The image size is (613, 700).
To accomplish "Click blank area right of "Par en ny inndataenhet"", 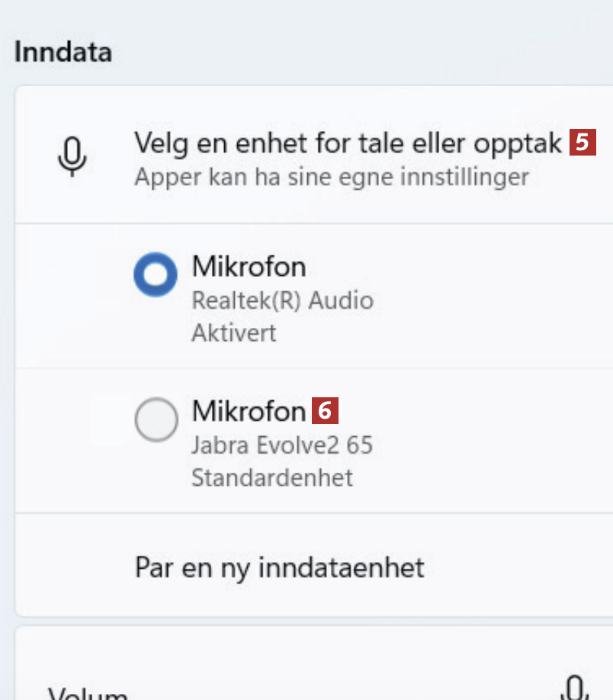I will (x=518, y=567).
